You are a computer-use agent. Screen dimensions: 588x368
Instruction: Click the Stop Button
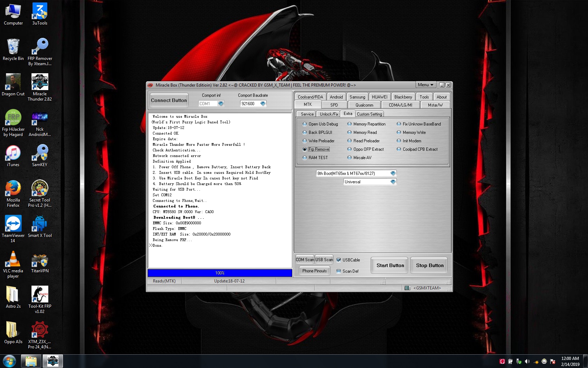(430, 265)
